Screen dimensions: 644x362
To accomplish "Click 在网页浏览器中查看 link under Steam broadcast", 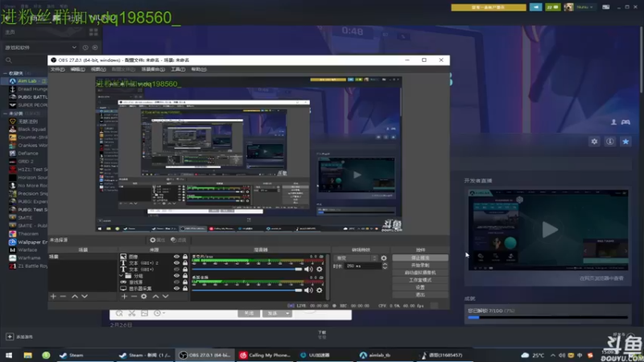I will pyautogui.click(x=601, y=278).
